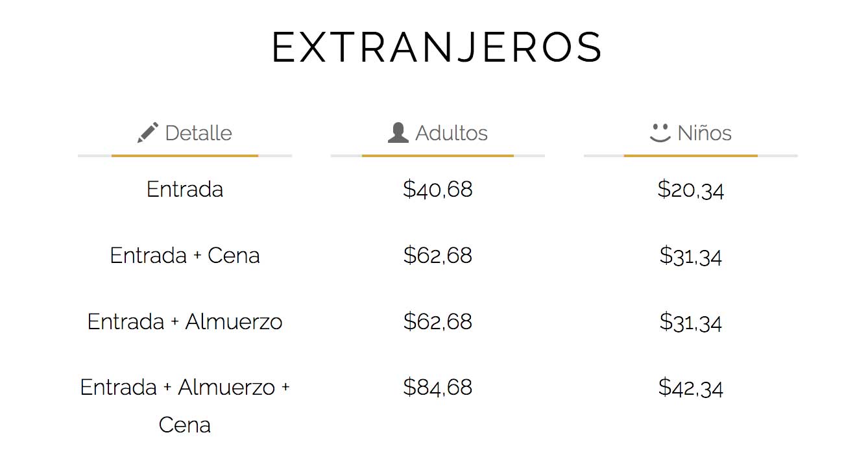The width and height of the screenshot is (868, 474).
Task: Select the Niños column header
Action: pyautogui.click(x=691, y=133)
